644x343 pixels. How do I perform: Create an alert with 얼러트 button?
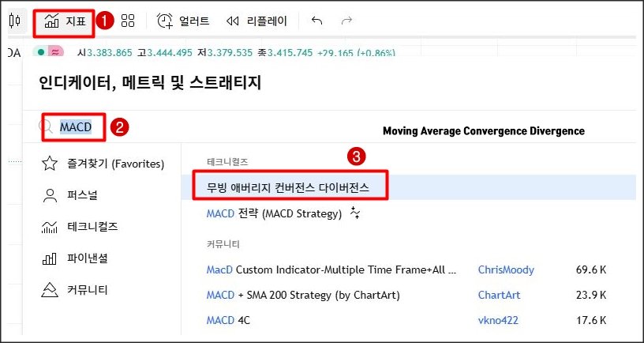pos(183,21)
